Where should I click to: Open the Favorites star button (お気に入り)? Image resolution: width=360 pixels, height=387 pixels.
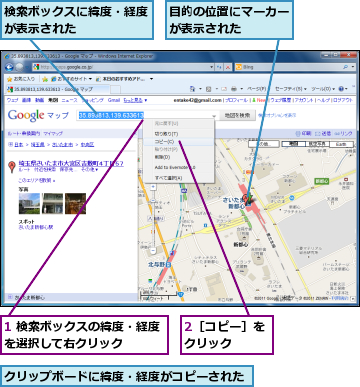21,79
